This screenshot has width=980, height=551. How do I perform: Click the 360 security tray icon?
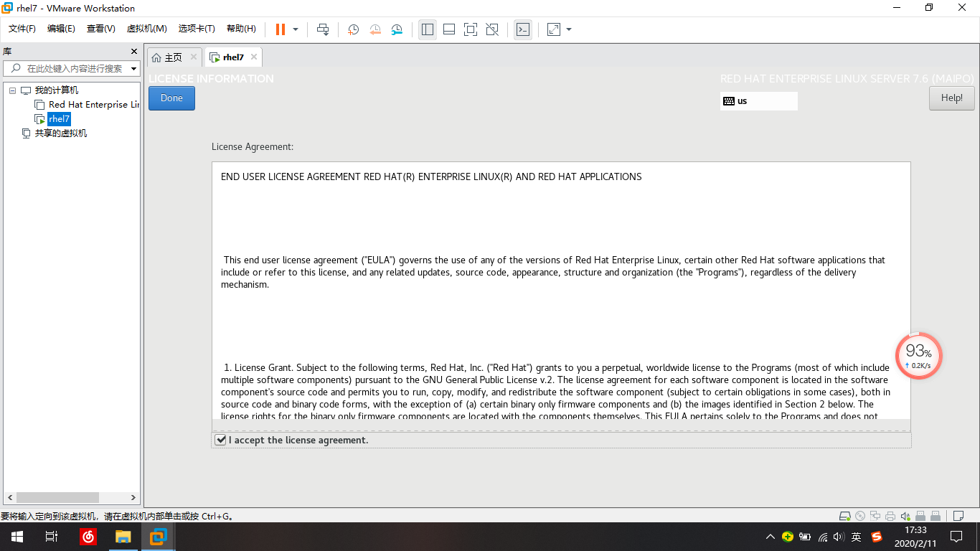[x=788, y=537]
